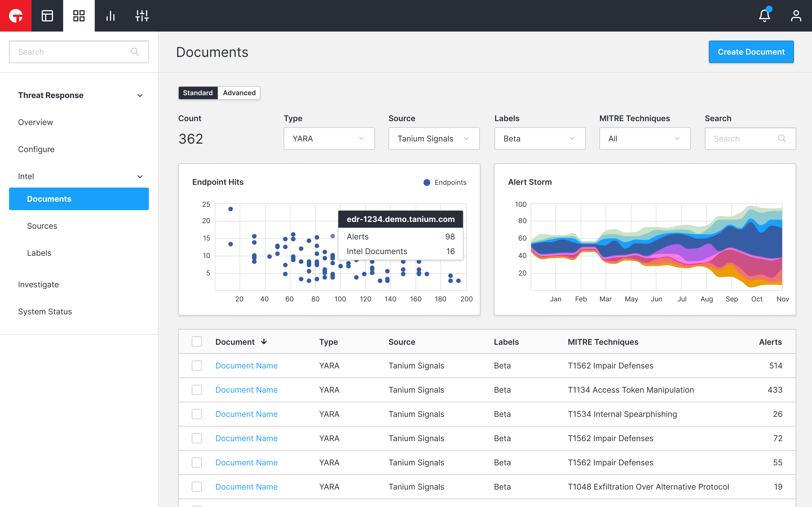Open the Type dropdown showing YARA
This screenshot has height=507, width=812.
click(329, 139)
